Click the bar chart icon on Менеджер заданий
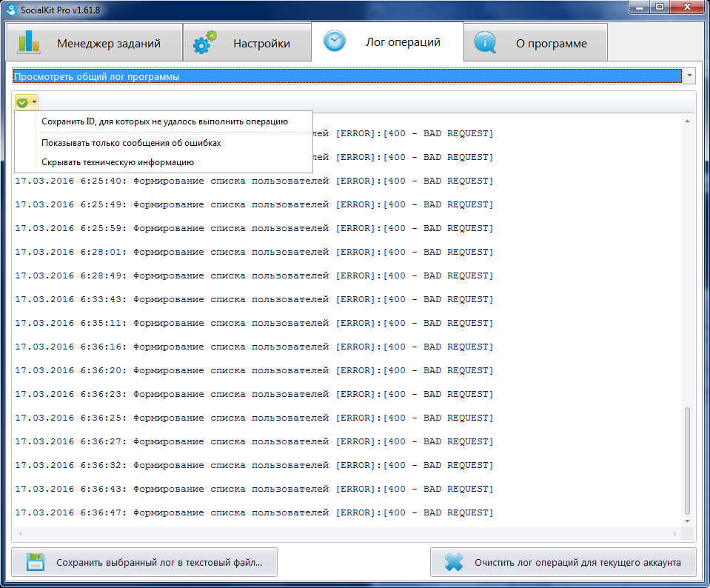 click(29, 42)
